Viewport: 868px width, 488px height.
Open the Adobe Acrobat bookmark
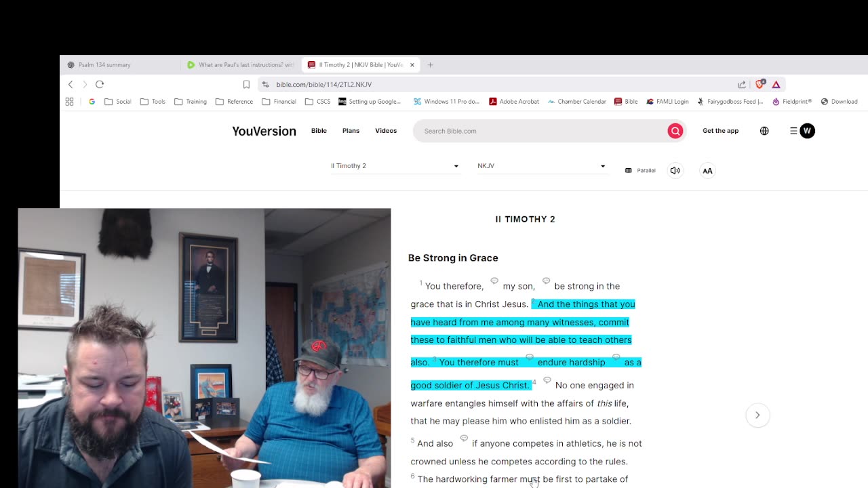point(514,102)
